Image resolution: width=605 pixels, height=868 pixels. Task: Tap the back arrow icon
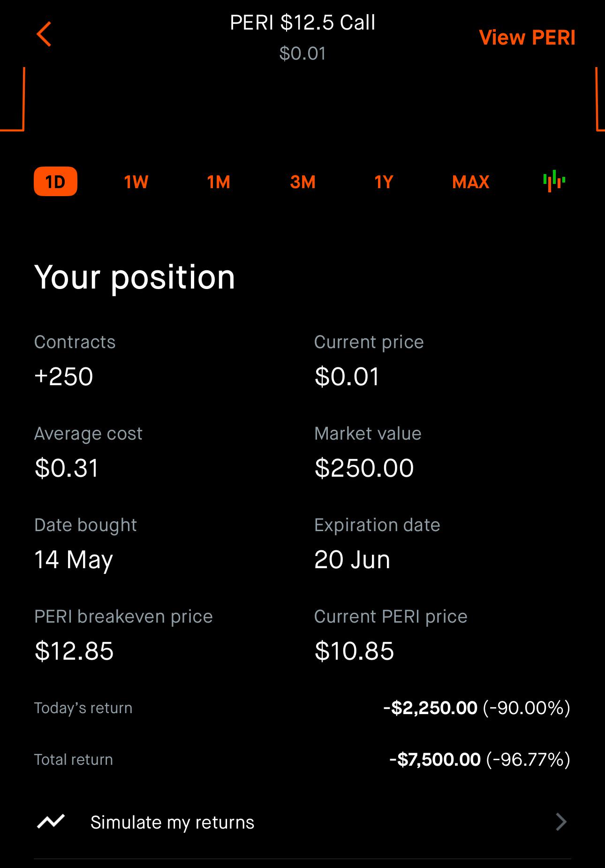pyautogui.click(x=44, y=34)
